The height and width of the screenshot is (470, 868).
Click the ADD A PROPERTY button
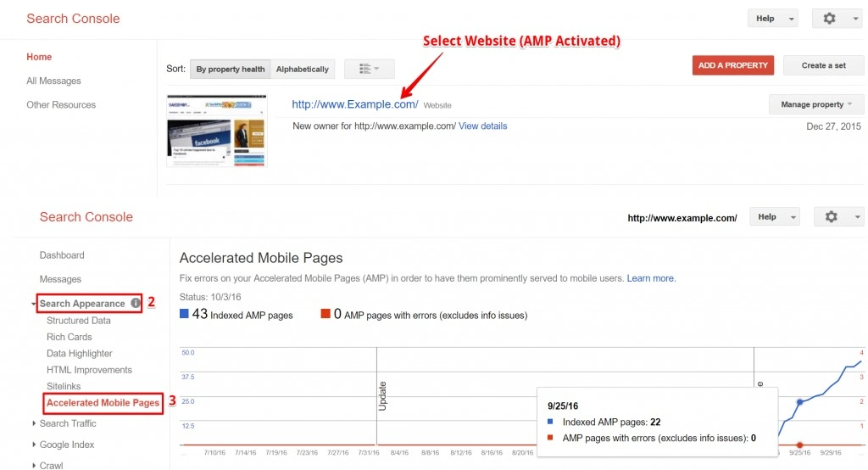click(x=732, y=65)
